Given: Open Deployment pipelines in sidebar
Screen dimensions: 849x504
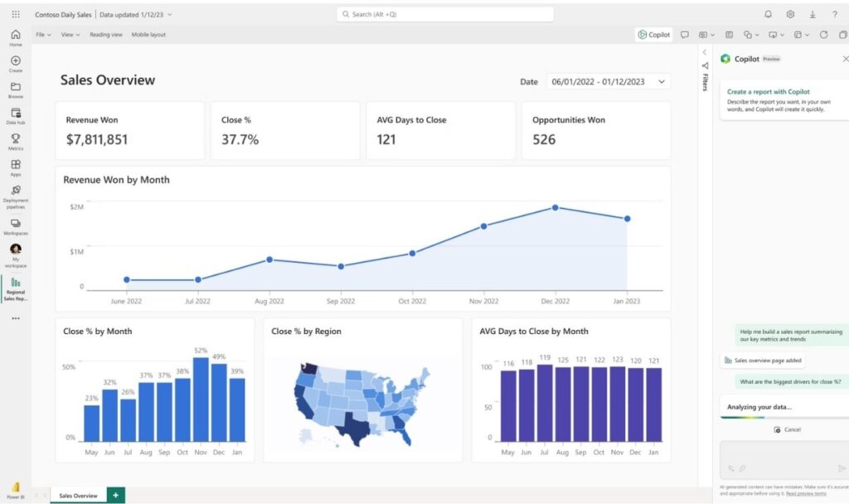Looking at the screenshot, I should coord(16,196).
